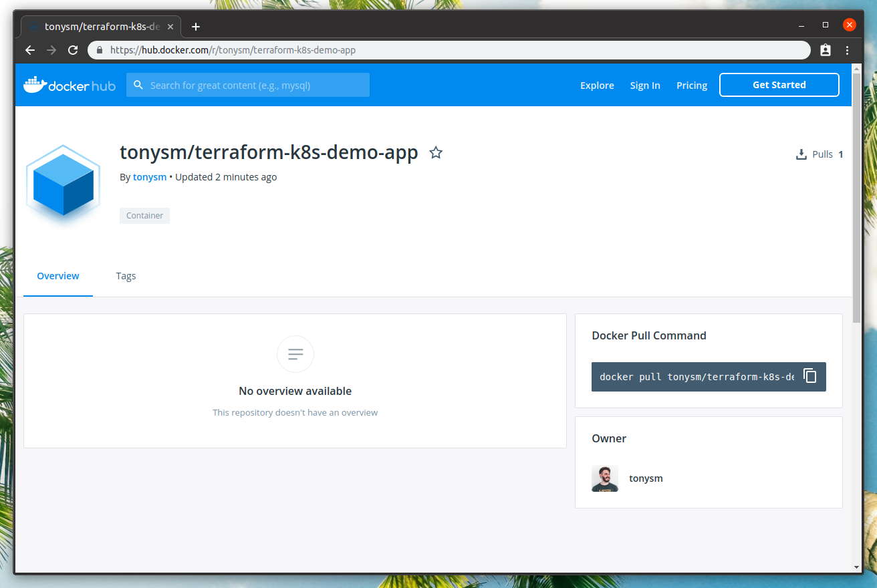Click the tonysm owner avatar

click(x=605, y=478)
